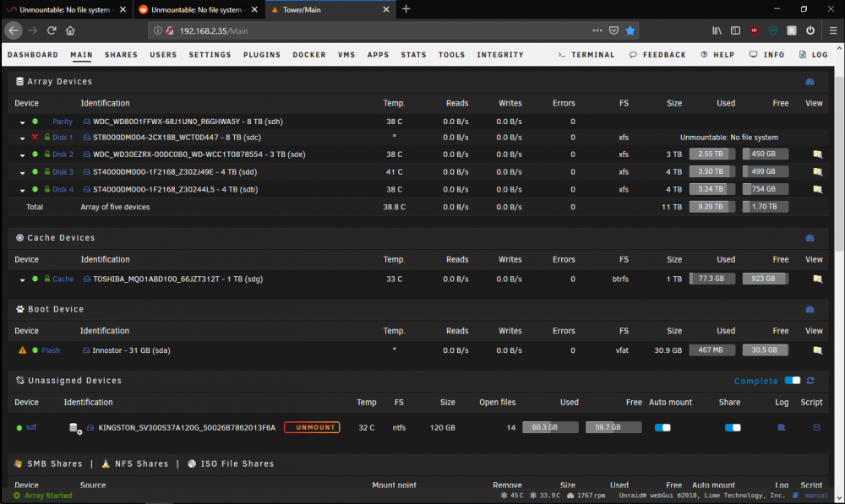Open the Users tab
The image size is (845, 504).
[163, 55]
